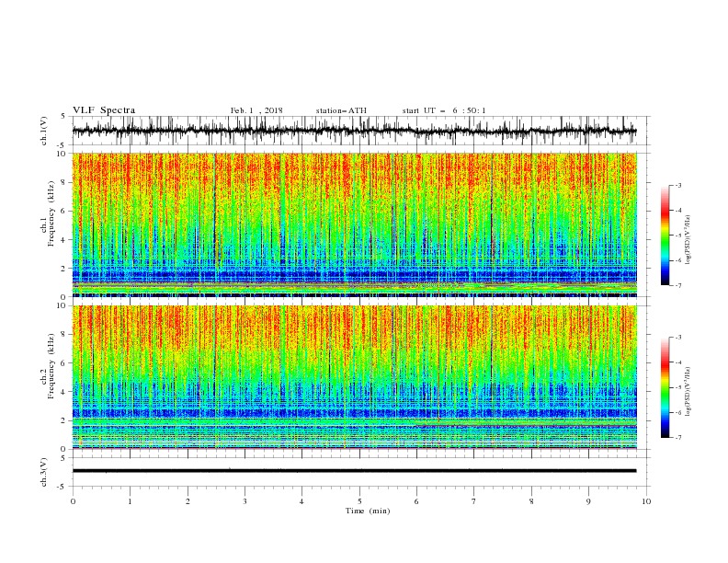Click the log(PSD) label beside ch.1 colorbar

[688, 240]
